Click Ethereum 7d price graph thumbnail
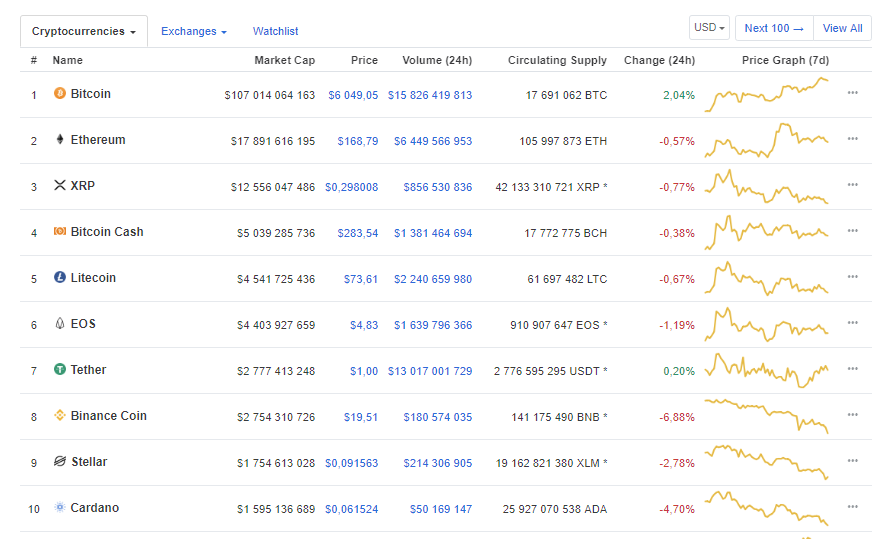Screen dimensions: 890x539 pos(766,140)
